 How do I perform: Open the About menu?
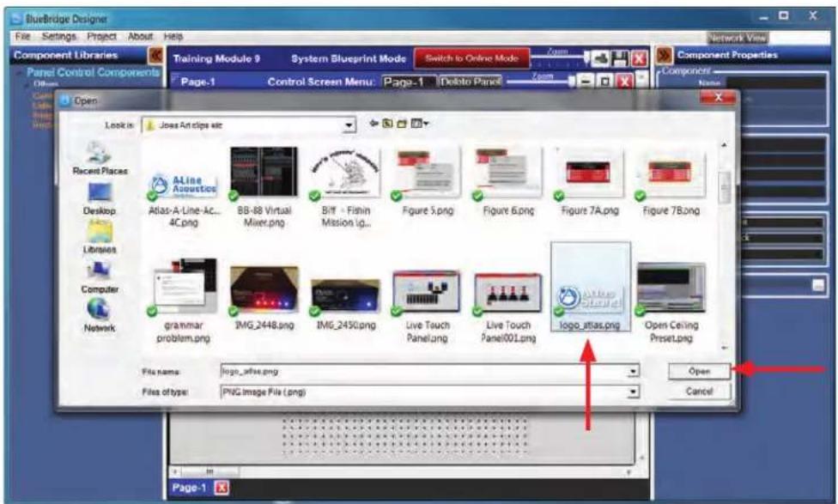tap(140, 36)
